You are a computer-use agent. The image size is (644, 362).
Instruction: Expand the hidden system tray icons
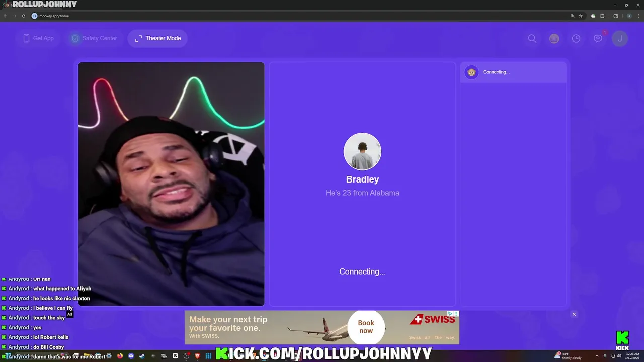coord(597,356)
